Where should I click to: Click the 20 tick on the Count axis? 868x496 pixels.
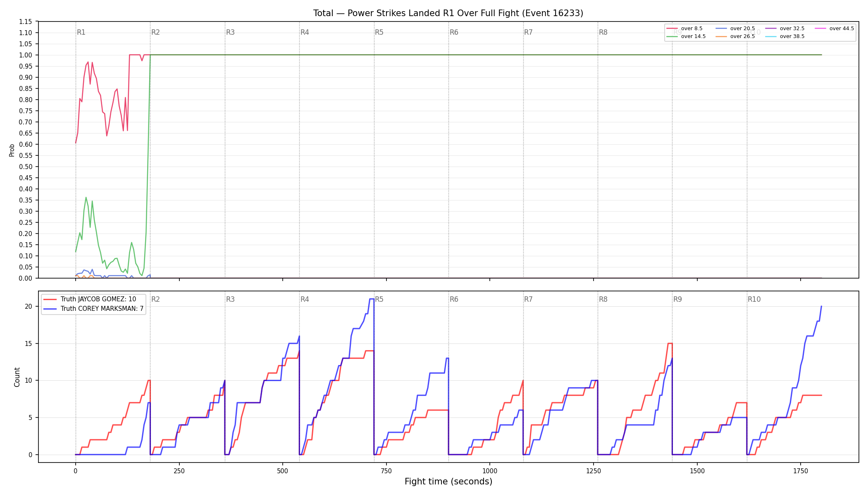click(x=29, y=306)
